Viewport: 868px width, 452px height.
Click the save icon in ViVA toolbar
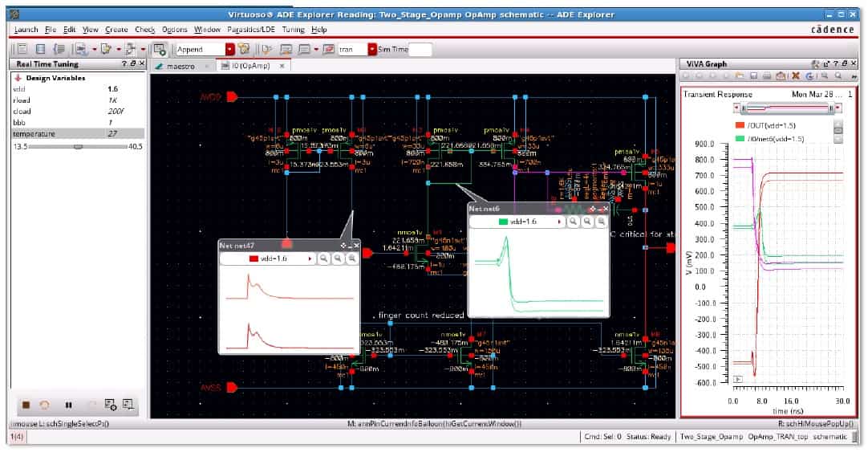click(753, 76)
